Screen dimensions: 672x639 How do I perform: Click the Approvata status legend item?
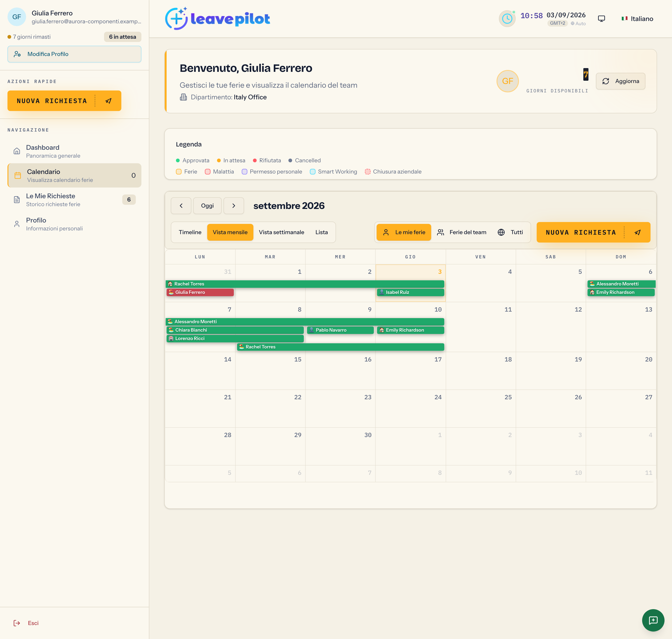(192, 160)
